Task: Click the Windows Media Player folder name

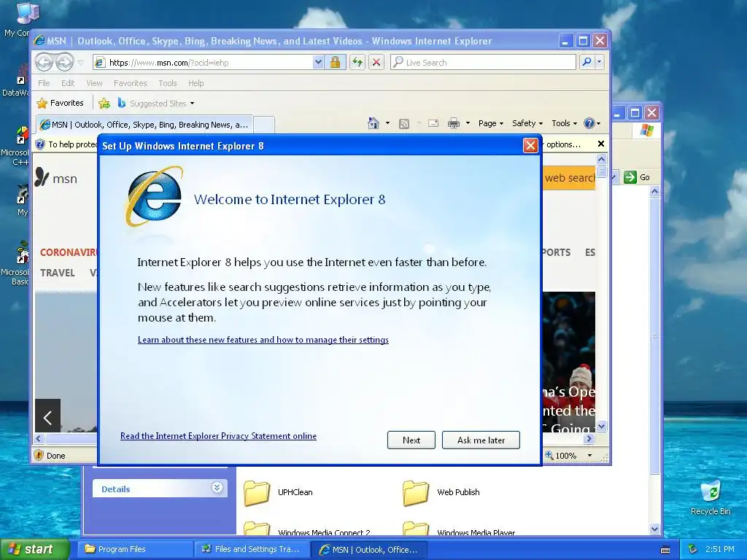Action: [476, 533]
